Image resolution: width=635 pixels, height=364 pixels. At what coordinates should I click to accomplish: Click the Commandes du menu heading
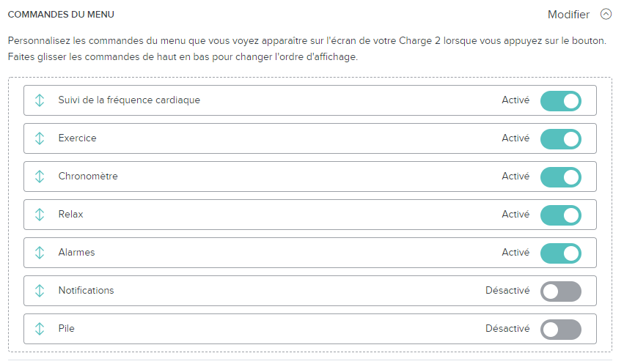60,14
